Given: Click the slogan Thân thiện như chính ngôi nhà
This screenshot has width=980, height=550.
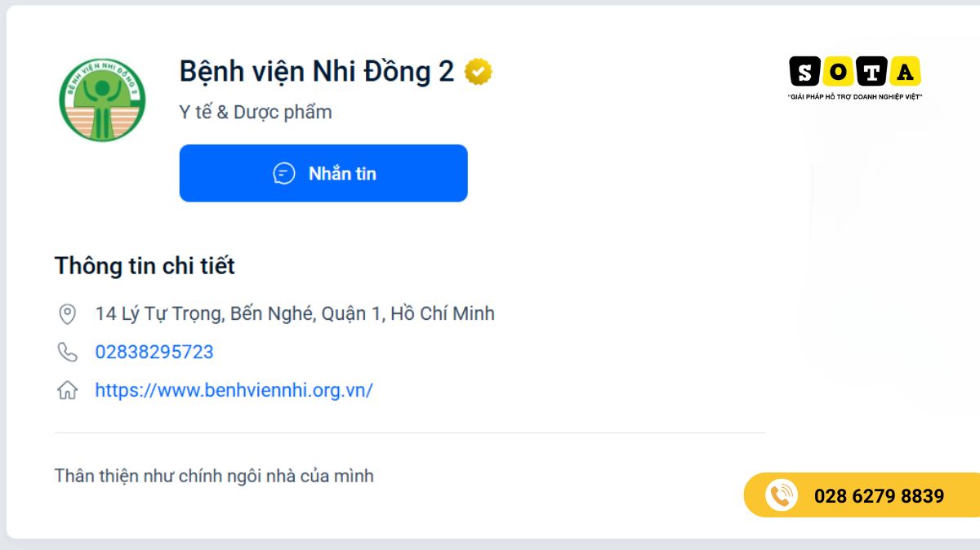Looking at the screenshot, I should coord(214,475).
